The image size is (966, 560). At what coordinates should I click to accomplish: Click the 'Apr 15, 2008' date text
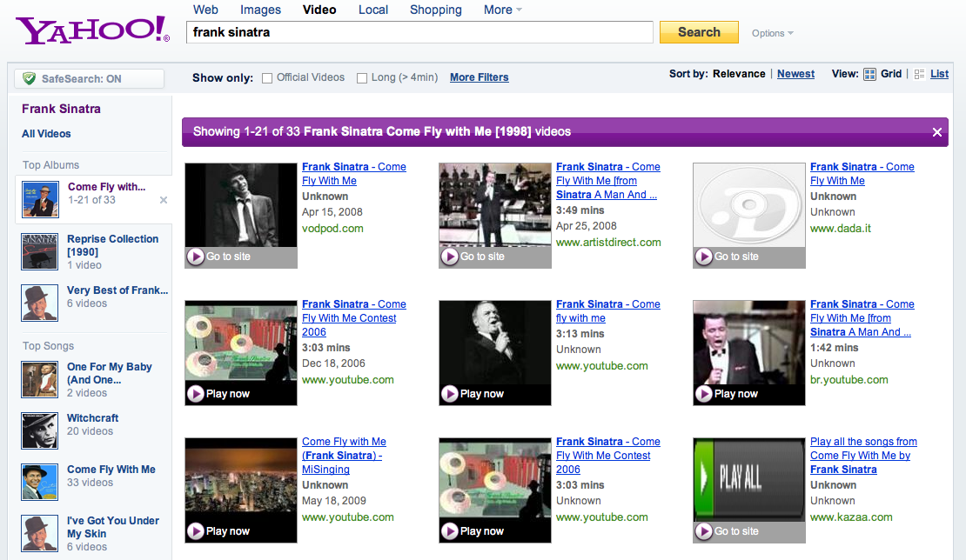point(332,212)
